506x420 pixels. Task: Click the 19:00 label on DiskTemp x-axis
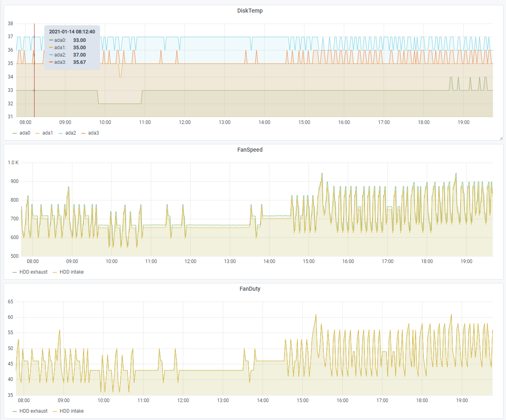[x=464, y=122]
